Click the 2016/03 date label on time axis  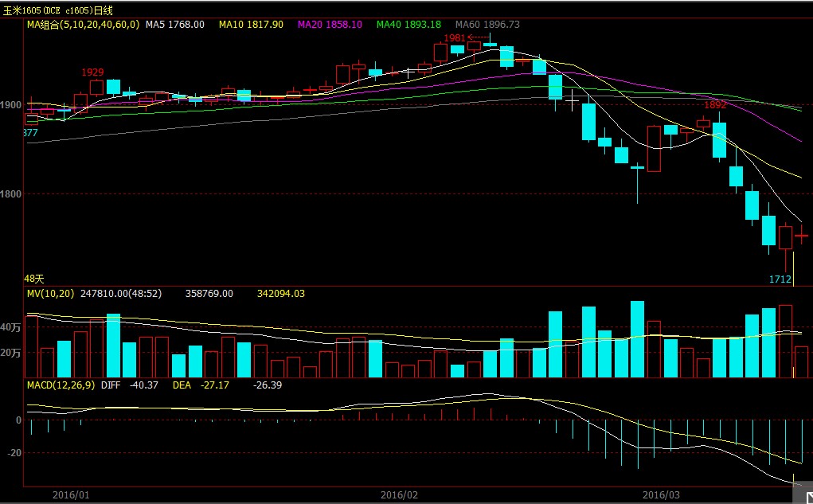[x=661, y=494]
